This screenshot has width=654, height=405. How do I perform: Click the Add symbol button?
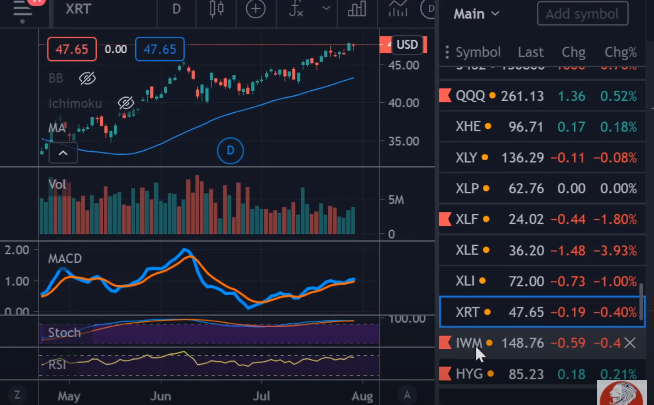(582, 14)
